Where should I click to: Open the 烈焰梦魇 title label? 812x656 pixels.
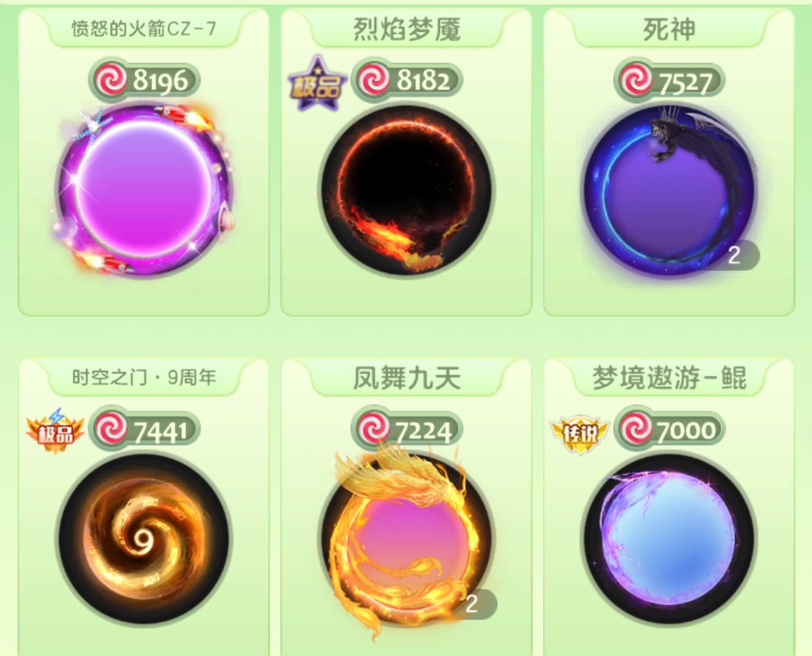pyautogui.click(x=407, y=29)
